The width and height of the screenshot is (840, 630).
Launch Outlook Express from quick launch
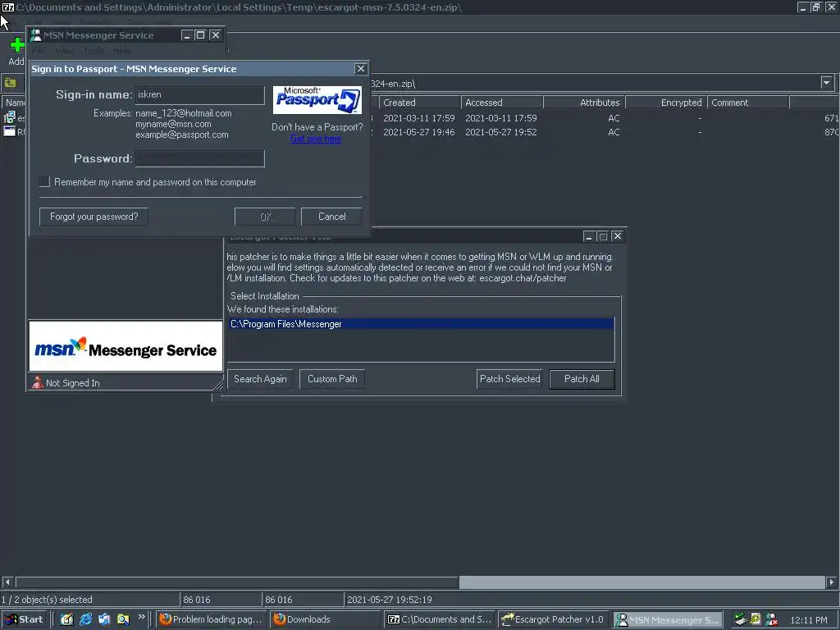(x=104, y=619)
